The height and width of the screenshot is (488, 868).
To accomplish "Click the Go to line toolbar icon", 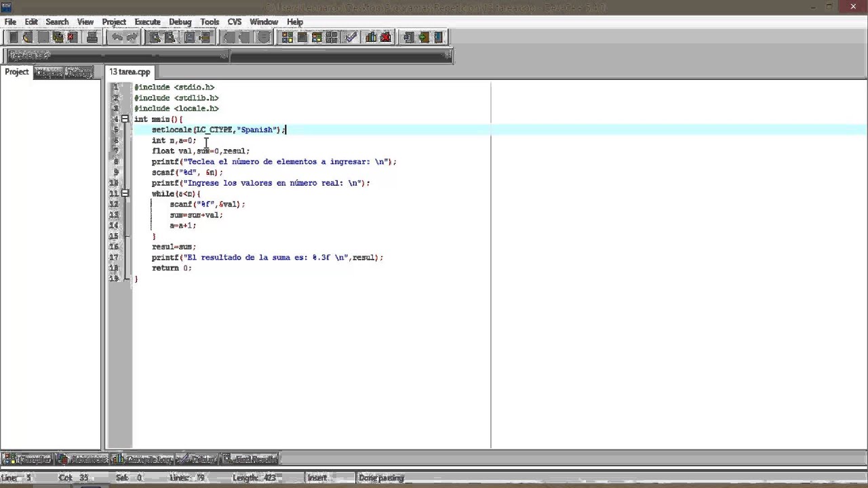I will pyautogui.click(x=205, y=37).
